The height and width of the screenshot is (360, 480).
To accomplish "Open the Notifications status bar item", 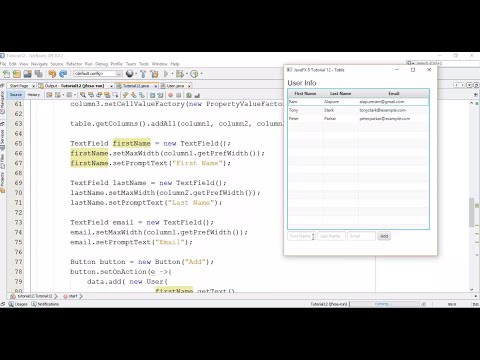I will pos(45,304).
